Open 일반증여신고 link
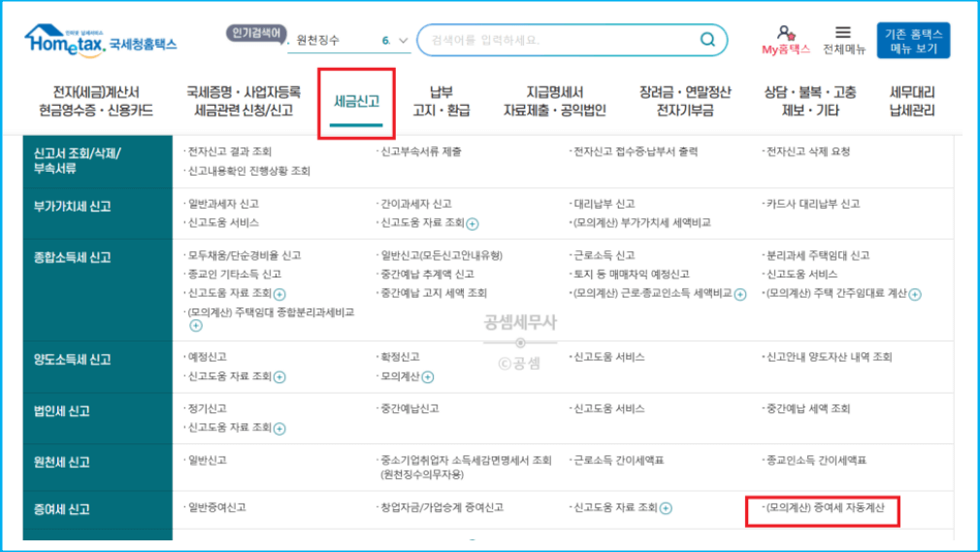The height and width of the screenshot is (552, 980). click(217, 507)
